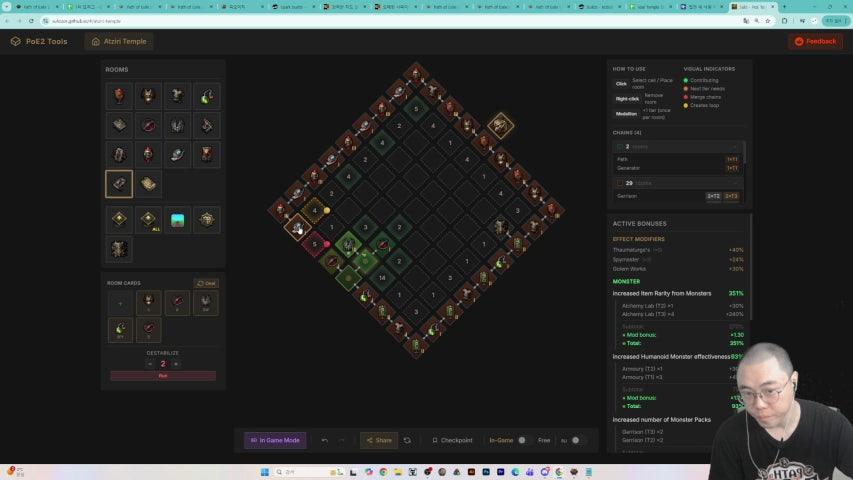This screenshot has width=853, height=480.
Task: Click the large gold room outside grid
Action: tap(500, 126)
